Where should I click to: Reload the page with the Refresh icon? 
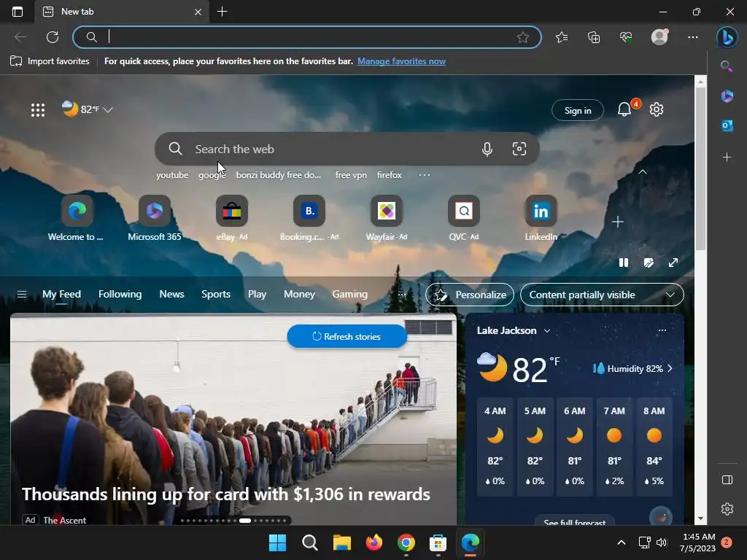(x=53, y=37)
